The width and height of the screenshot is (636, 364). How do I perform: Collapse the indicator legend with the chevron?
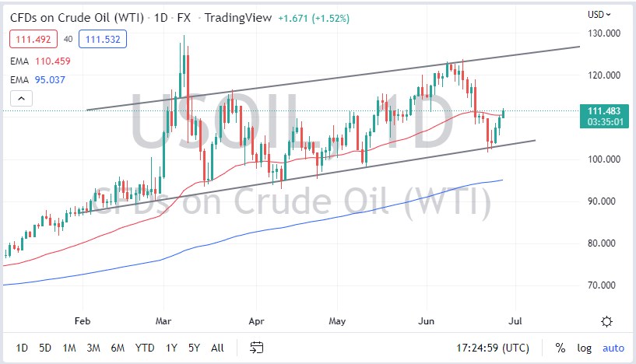(x=22, y=99)
